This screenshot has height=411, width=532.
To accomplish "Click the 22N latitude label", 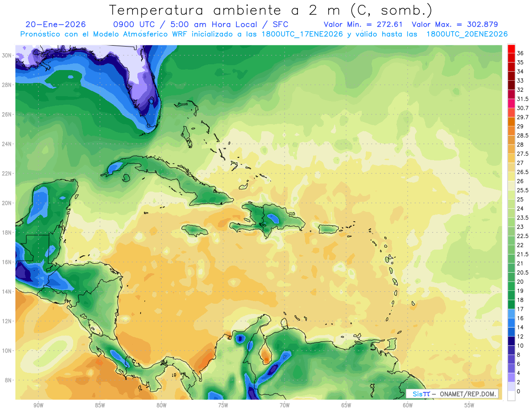I will coord(7,173).
